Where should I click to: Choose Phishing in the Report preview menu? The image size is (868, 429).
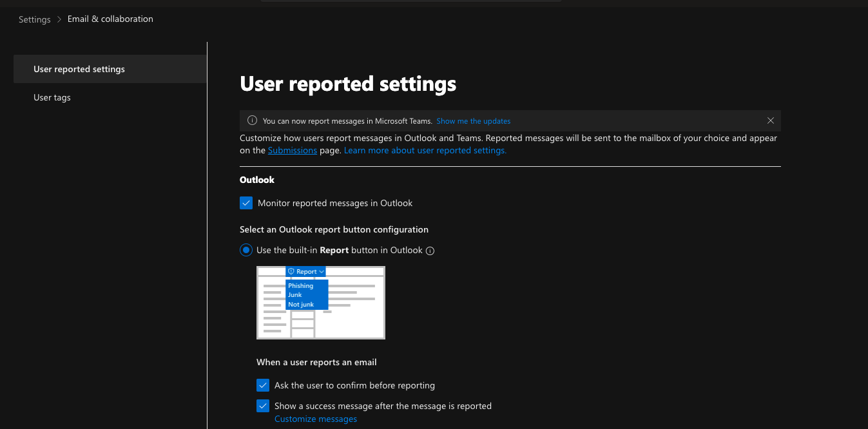click(300, 285)
